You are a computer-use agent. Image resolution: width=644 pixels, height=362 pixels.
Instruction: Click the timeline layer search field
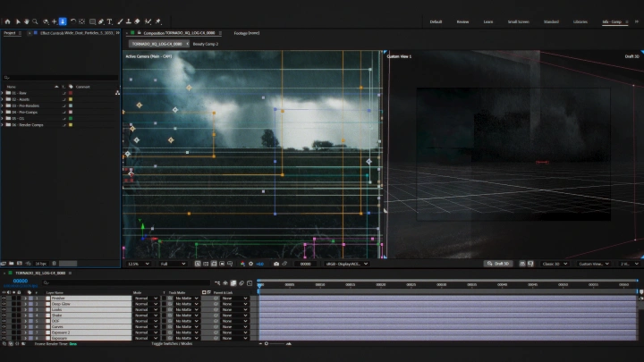[x=125, y=282]
